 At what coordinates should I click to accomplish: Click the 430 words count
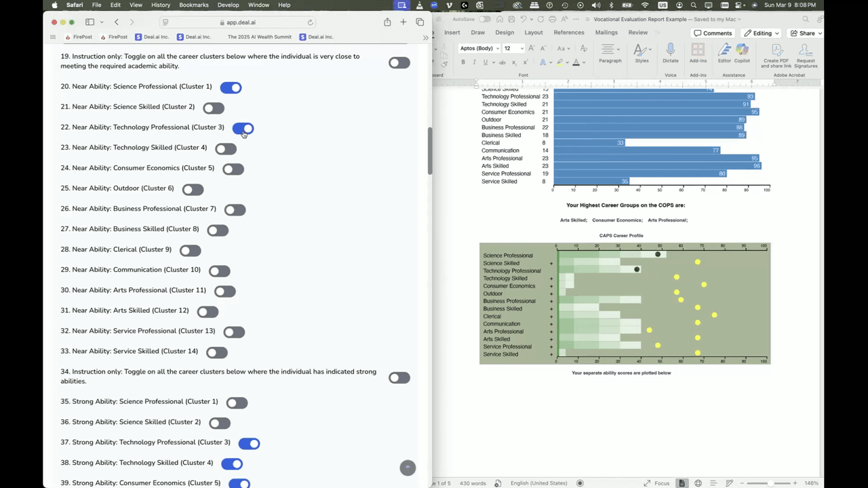tap(473, 483)
